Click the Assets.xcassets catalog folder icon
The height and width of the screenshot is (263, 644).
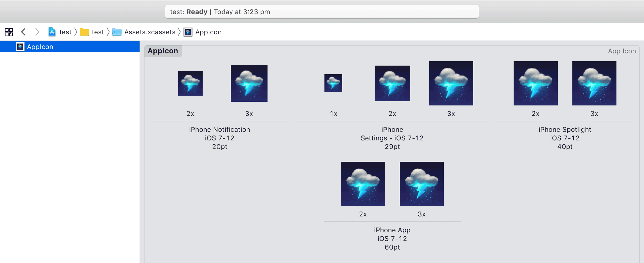117,32
